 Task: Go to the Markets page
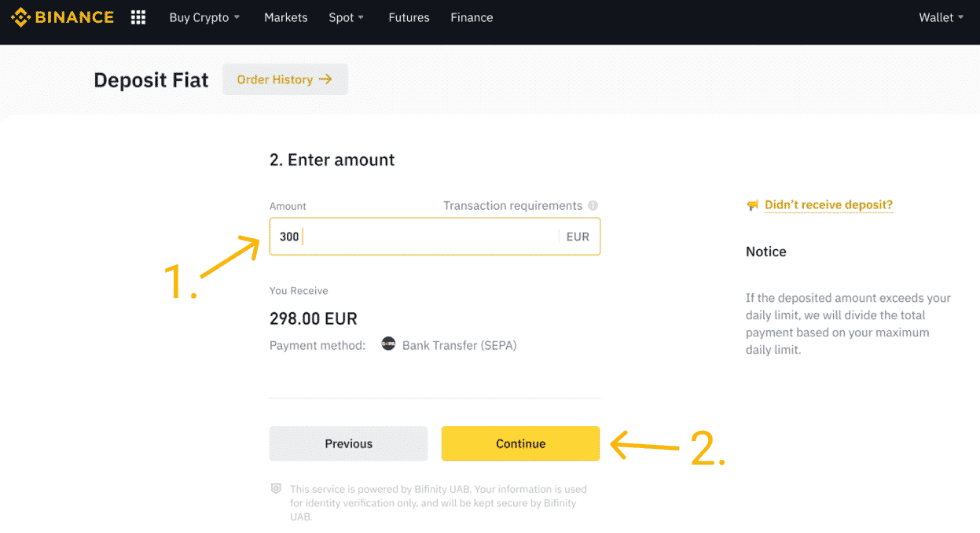tap(286, 17)
